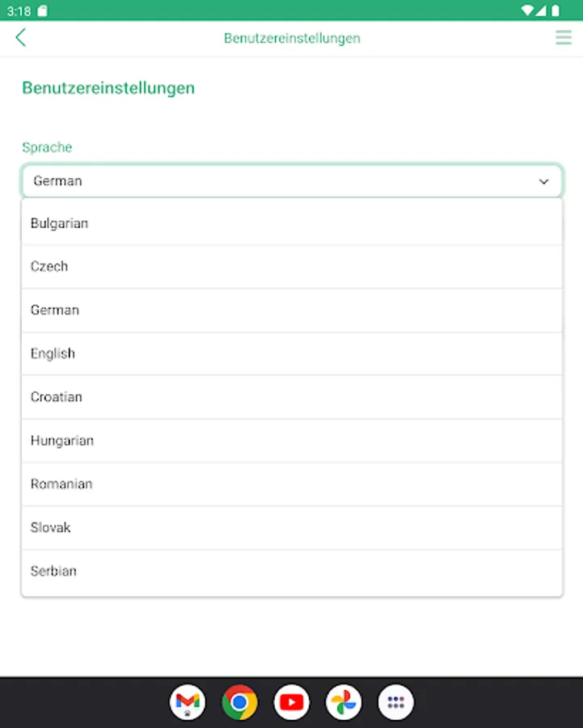
Task: Choose Romanian language option
Action: click(x=292, y=484)
